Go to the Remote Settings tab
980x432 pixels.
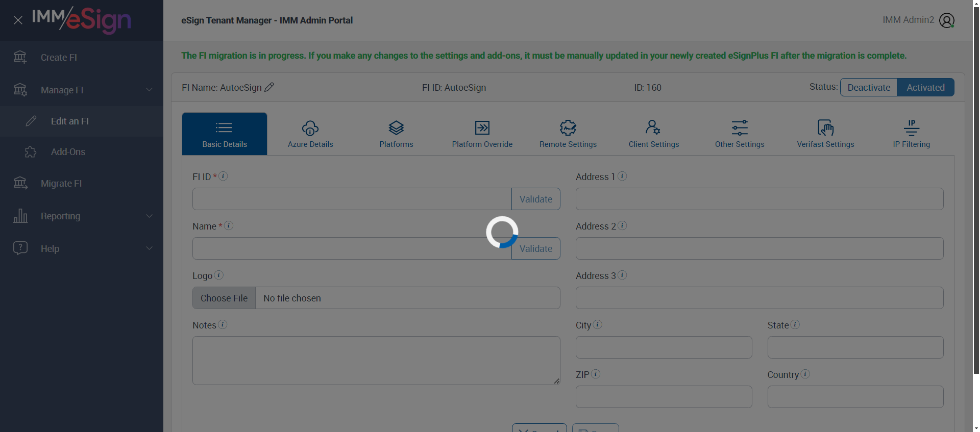point(568,134)
